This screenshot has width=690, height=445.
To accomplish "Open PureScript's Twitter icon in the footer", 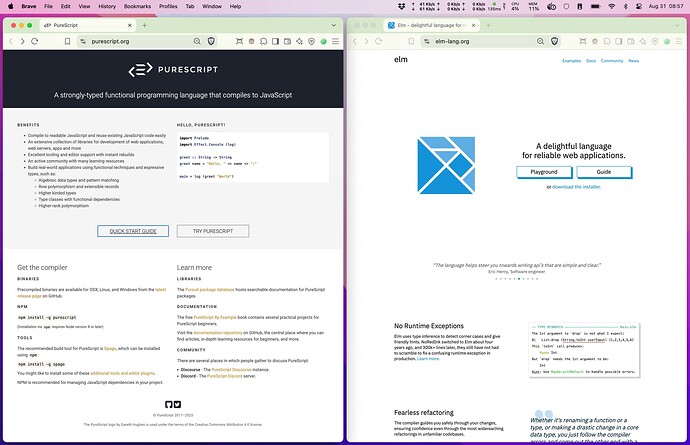I will [177, 405].
